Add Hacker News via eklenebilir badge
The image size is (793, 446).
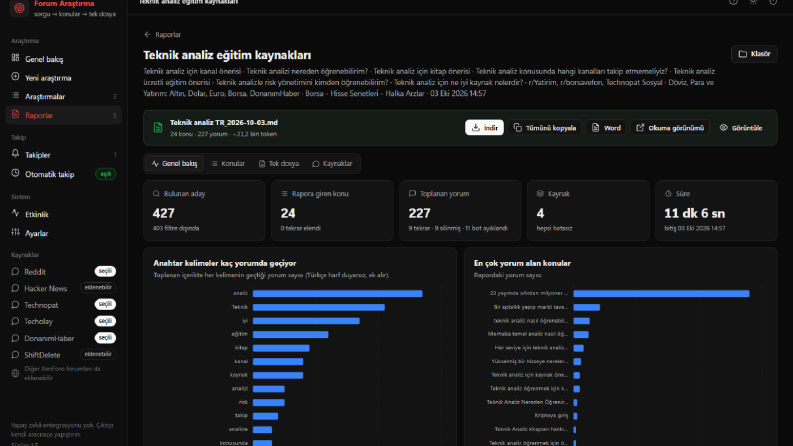98,288
